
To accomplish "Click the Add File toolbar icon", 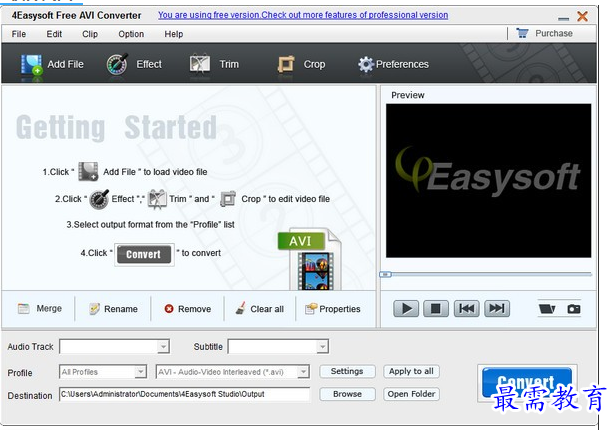I will (32, 64).
